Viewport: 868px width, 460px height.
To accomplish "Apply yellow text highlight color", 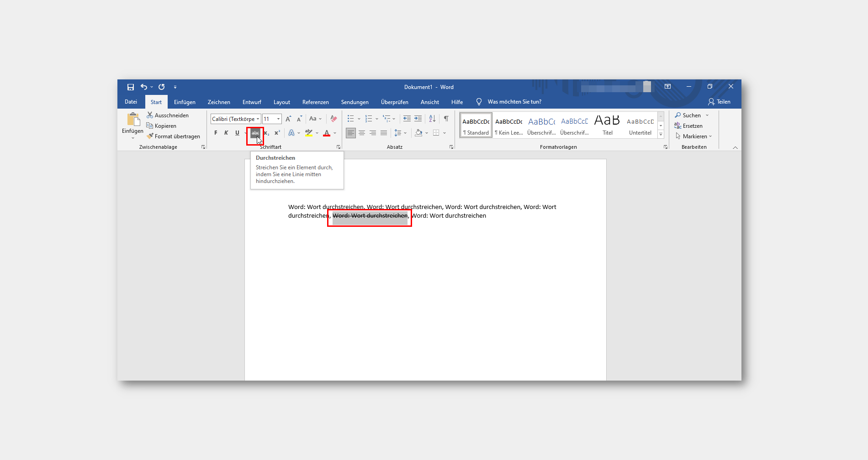I will (309, 133).
